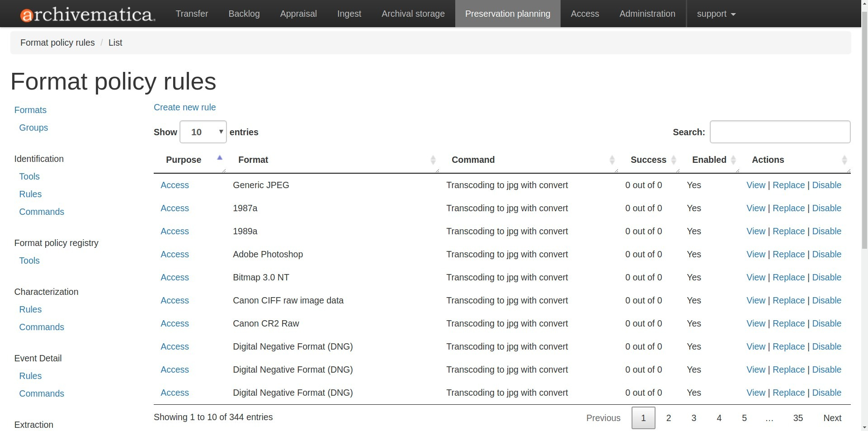Disable the Canon CR2 Raw rule
Viewport: 868px width, 431px height.
826,324
